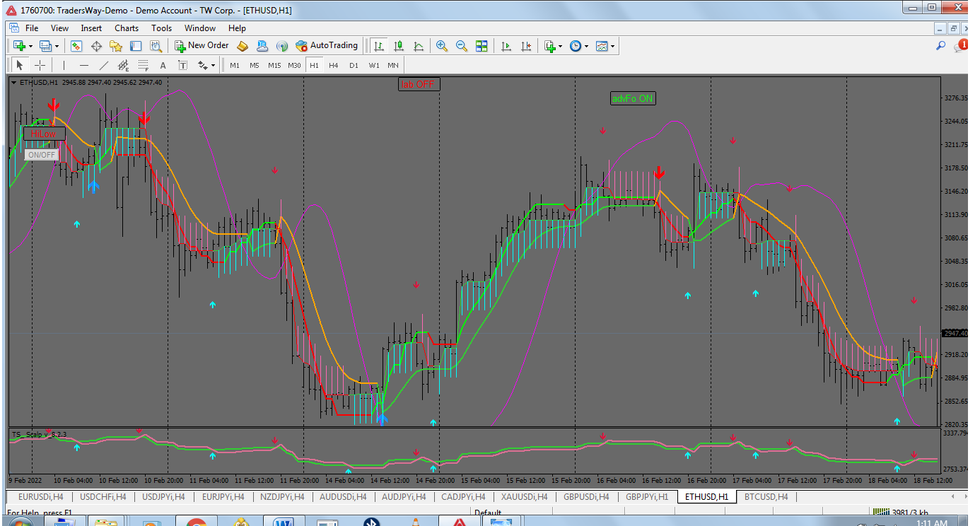
Task: Switch chart to candlesticks mode
Action: (399, 46)
